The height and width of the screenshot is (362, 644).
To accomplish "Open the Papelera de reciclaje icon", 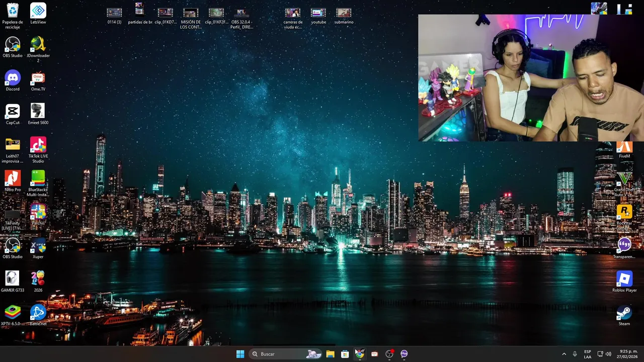I will [x=13, y=15].
